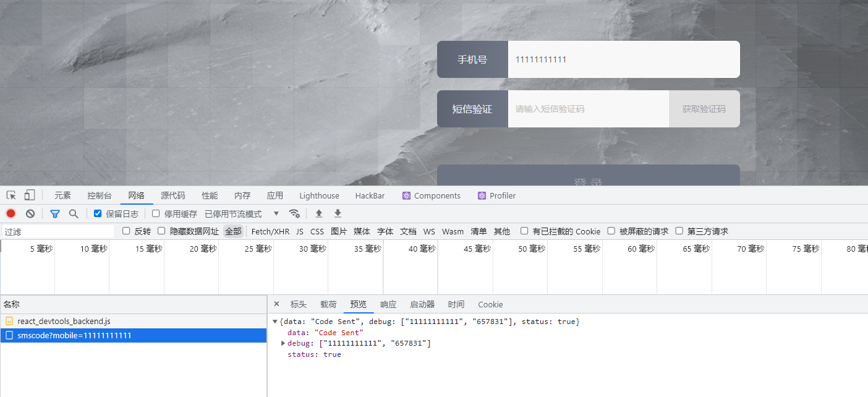The image size is (868, 397).
Task: Enable the 停用缓存 checkbox
Action: [156, 214]
